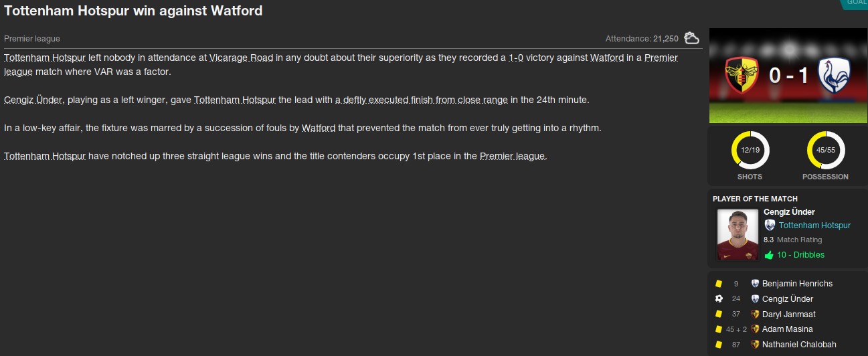Click the Tottenham crest in Player of the Match

770,226
